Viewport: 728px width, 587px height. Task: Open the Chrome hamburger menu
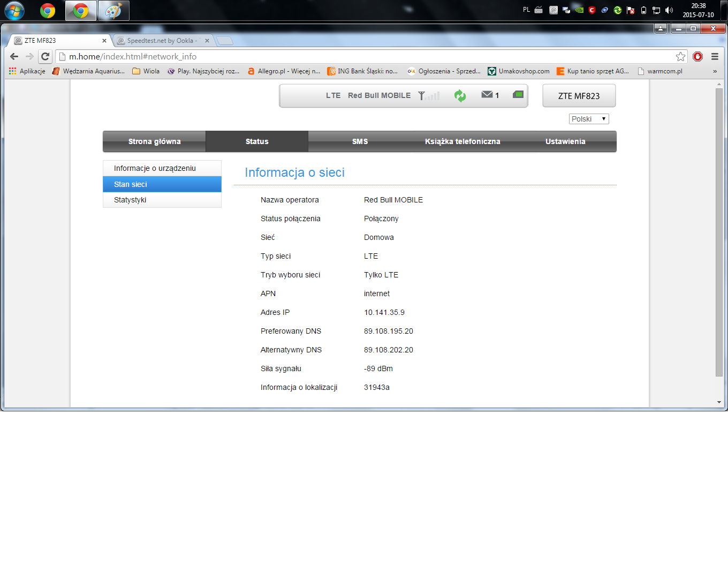coord(715,56)
